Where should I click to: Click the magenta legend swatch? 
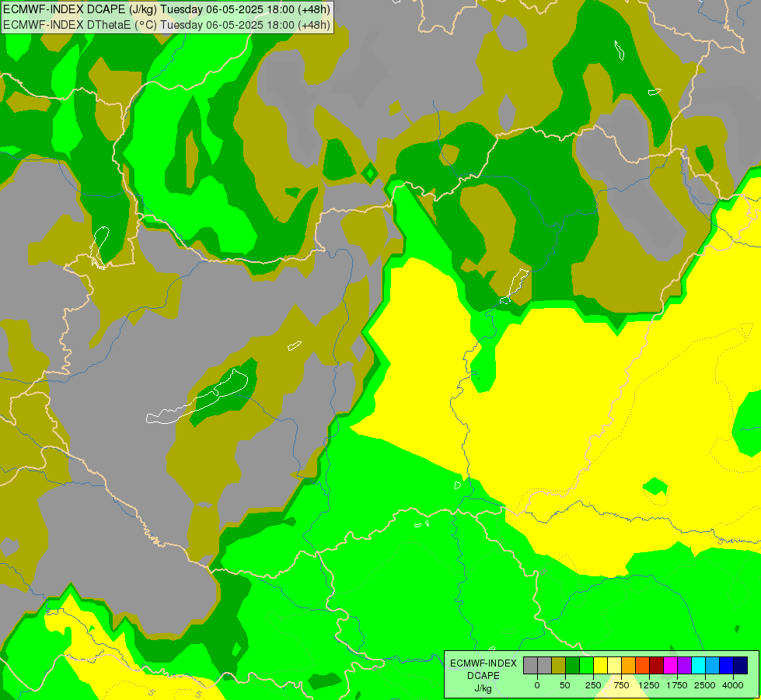[670, 666]
